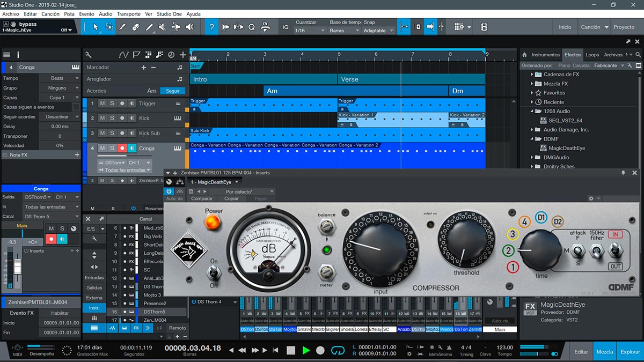The width and height of the screenshot is (644, 362).
Task: Open the plugin routing channel editor icon
Action: [180, 182]
